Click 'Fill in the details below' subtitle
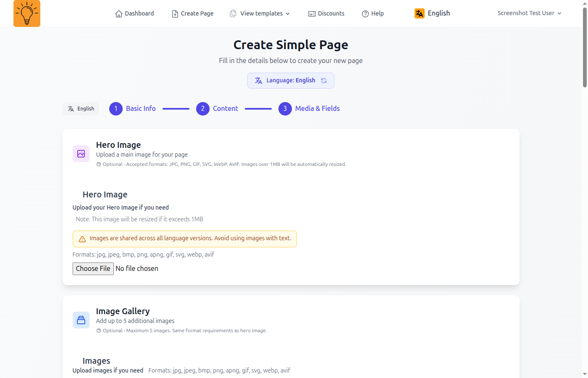This screenshot has width=588, height=378. (291, 61)
